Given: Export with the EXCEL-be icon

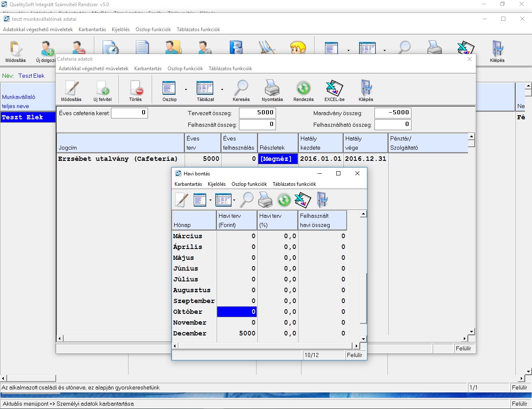Looking at the screenshot, I should click(x=334, y=90).
